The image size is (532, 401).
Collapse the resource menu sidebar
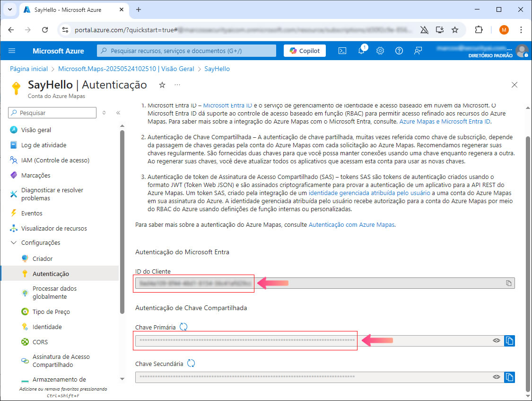pyautogui.click(x=118, y=113)
